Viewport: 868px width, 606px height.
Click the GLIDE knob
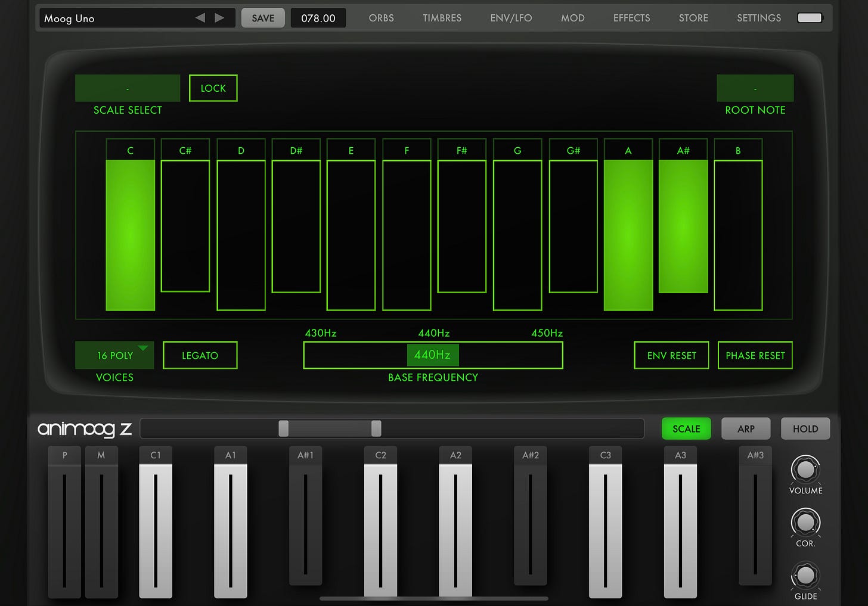click(805, 576)
